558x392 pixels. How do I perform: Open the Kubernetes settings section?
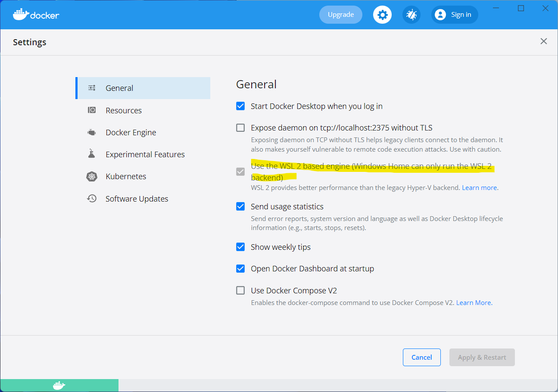point(125,176)
